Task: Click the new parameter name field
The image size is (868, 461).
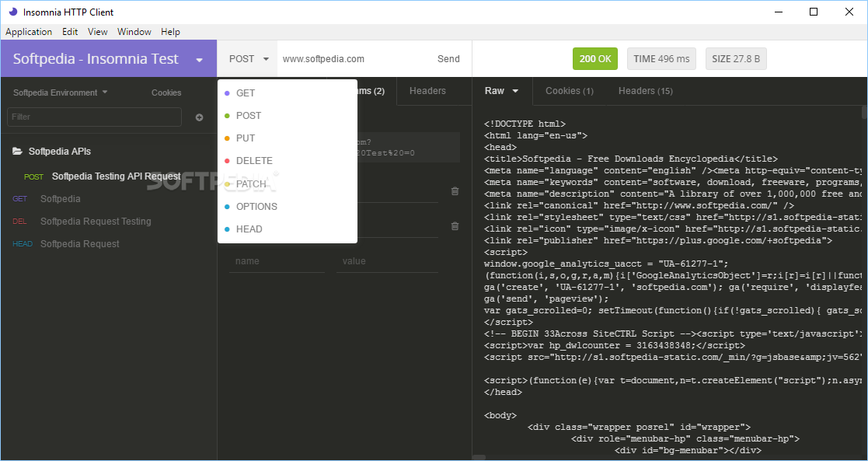Action: click(x=277, y=261)
